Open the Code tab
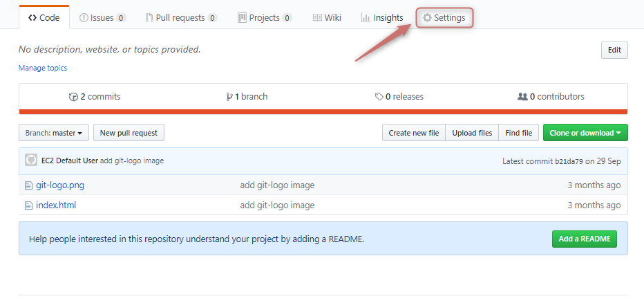This screenshot has width=644, height=303. tap(44, 18)
